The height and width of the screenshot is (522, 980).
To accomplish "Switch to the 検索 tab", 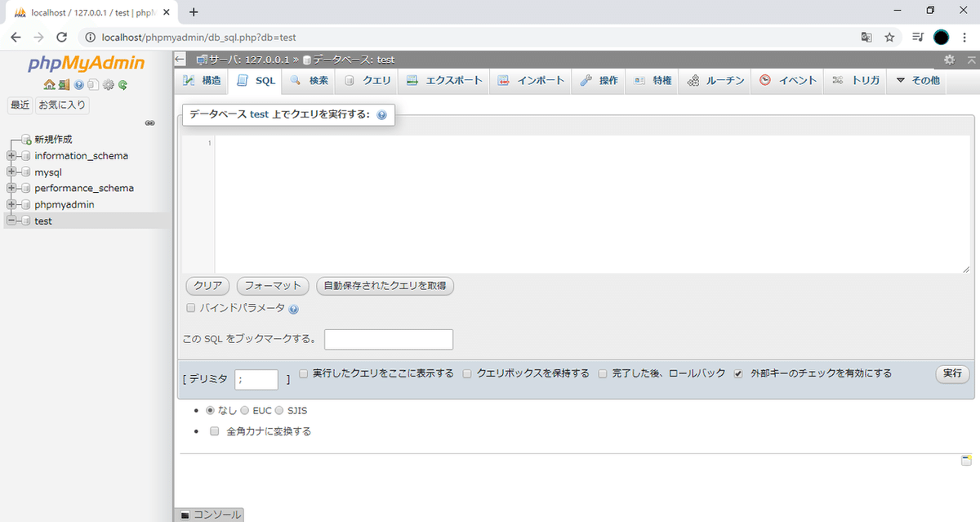I will tap(308, 80).
